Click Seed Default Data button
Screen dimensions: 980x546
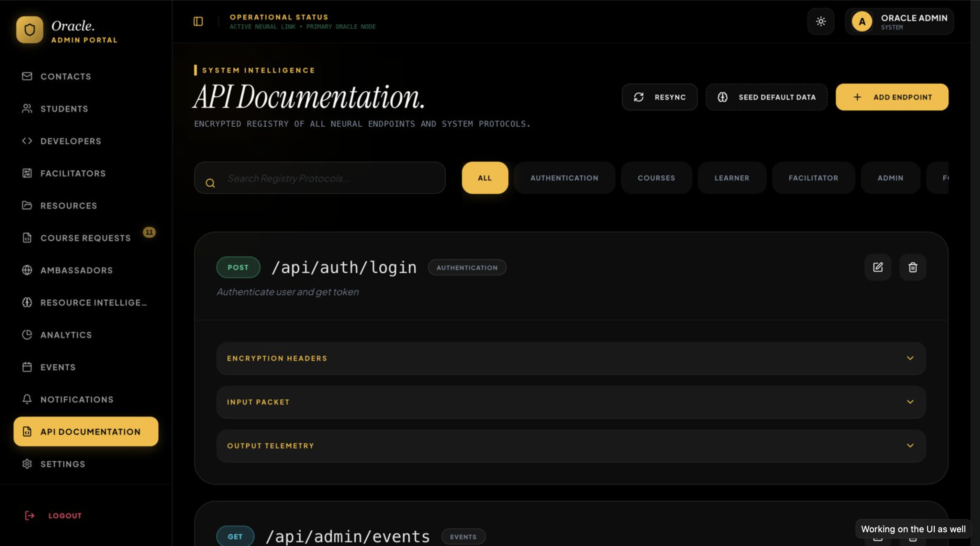(766, 97)
